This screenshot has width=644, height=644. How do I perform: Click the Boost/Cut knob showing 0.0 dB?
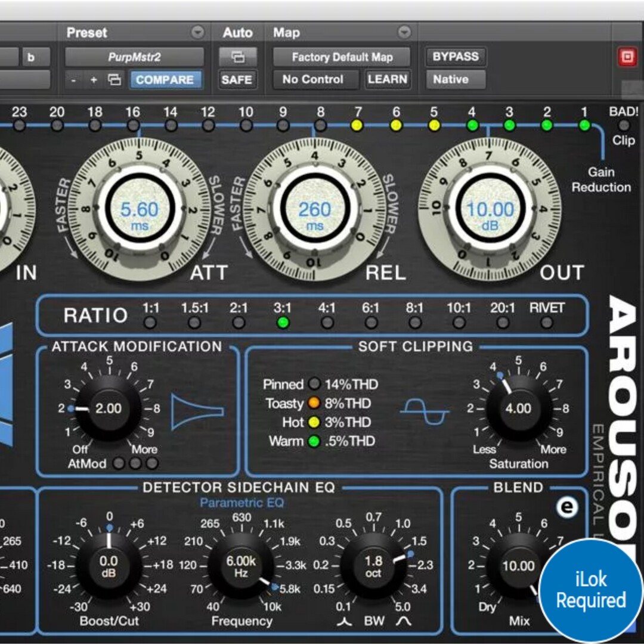click(109, 565)
